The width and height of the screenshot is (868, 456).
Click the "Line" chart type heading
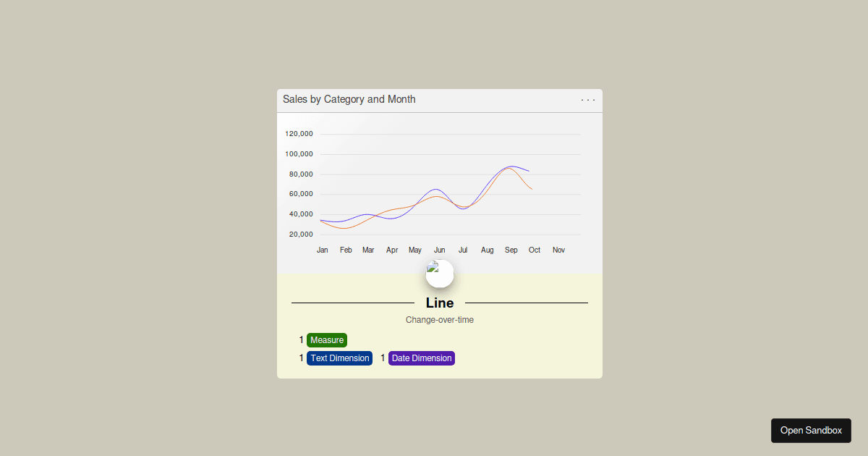pyautogui.click(x=440, y=303)
